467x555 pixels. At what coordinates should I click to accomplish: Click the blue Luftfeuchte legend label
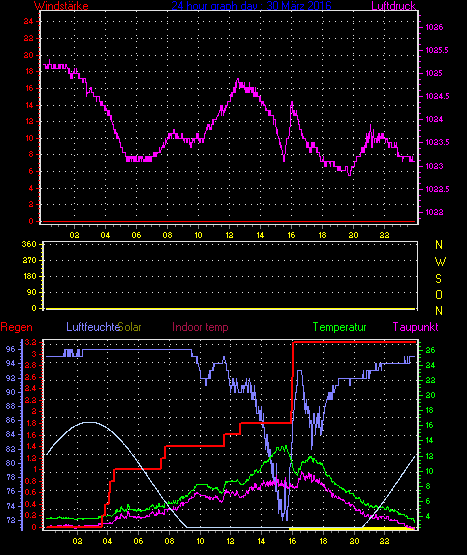pos(93,327)
